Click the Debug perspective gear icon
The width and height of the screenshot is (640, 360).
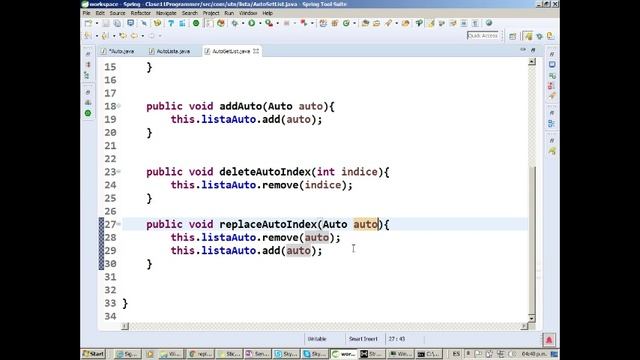point(540,36)
